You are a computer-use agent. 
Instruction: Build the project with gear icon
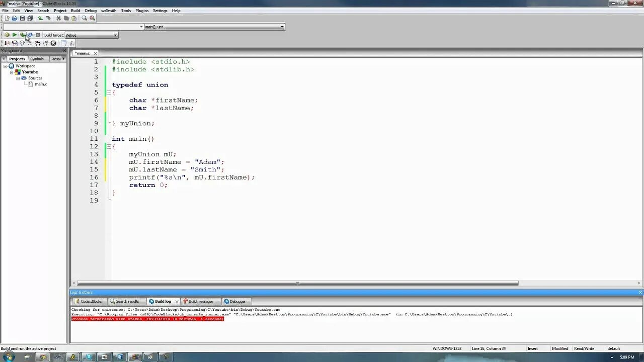7,35
